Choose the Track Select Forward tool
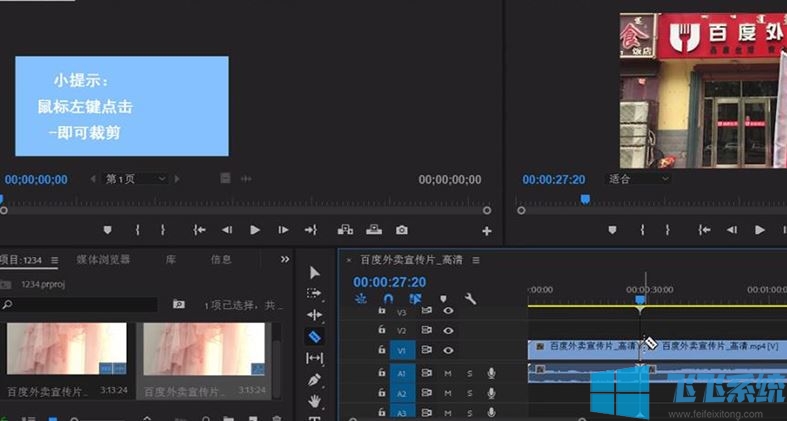 (314, 293)
